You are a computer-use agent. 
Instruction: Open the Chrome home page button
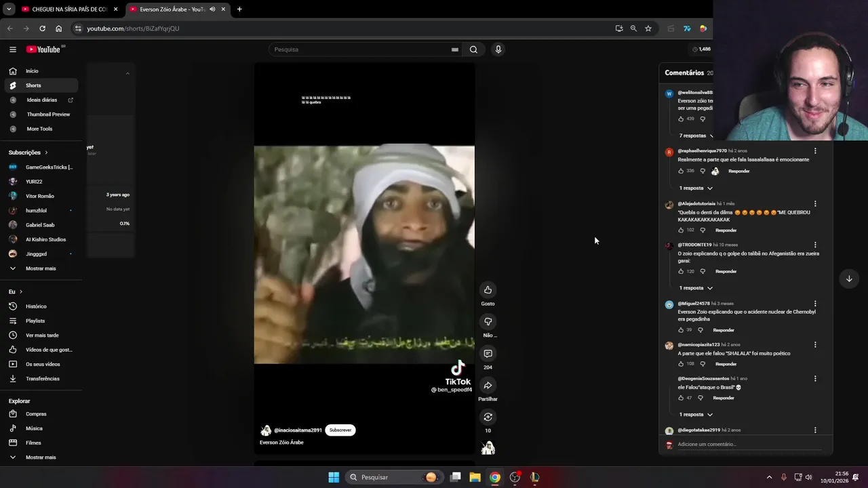58,28
